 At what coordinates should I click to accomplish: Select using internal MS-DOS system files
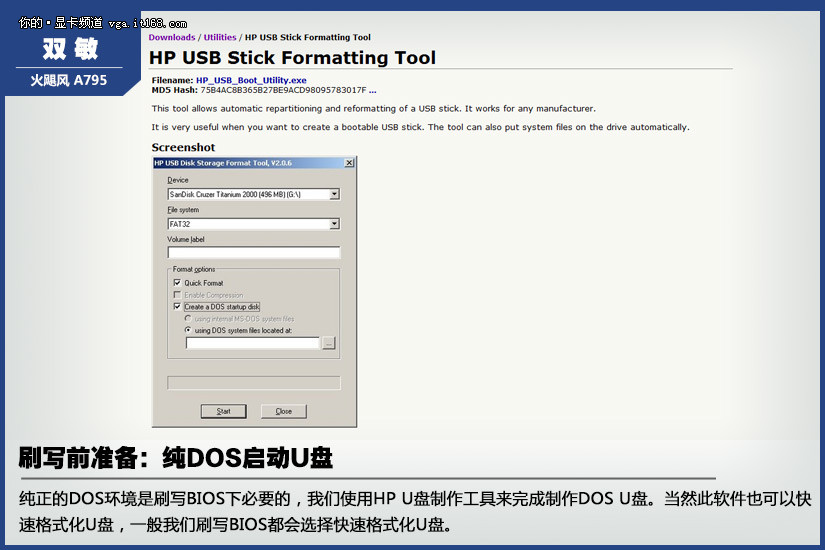coord(187,319)
